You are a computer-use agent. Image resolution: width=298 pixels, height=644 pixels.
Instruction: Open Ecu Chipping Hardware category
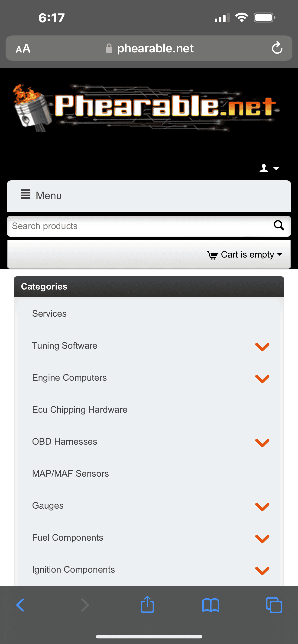tap(80, 410)
